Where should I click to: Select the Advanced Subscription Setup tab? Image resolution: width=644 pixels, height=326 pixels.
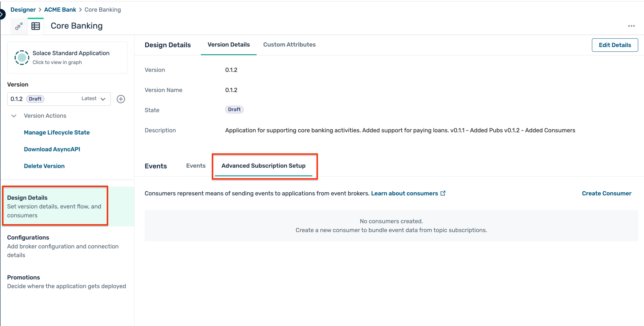pyautogui.click(x=263, y=166)
